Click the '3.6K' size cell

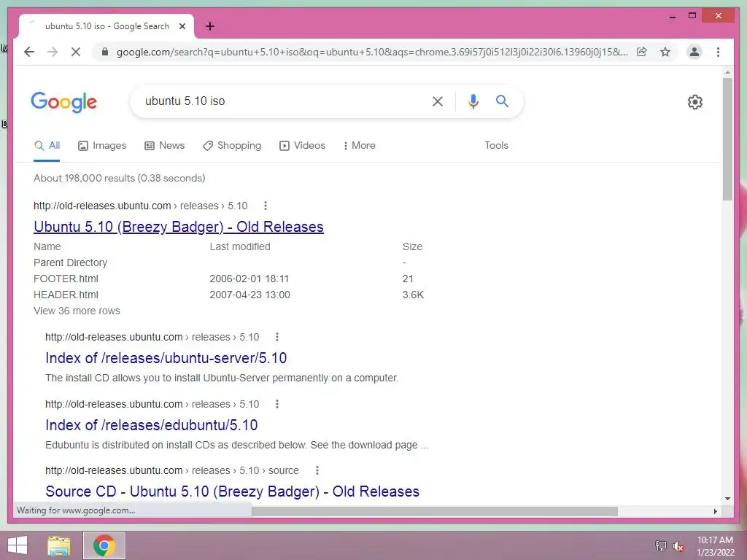[x=413, y=295]
